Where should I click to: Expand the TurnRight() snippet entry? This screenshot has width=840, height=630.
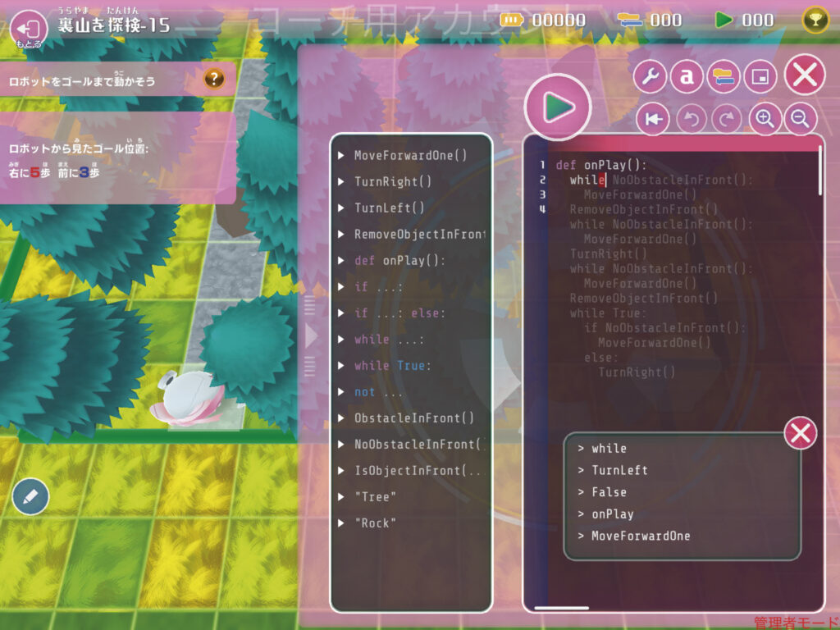[x=392, y=181]
